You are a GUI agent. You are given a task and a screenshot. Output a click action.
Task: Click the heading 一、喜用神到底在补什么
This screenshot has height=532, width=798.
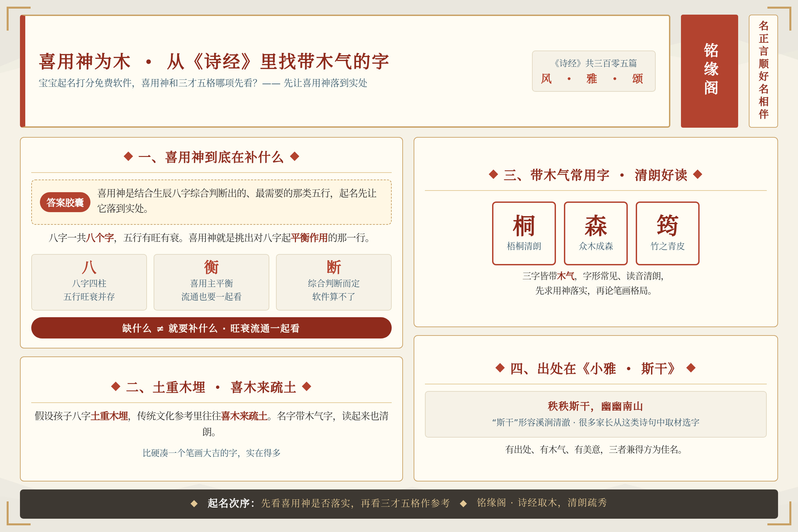tap(211, 157)
